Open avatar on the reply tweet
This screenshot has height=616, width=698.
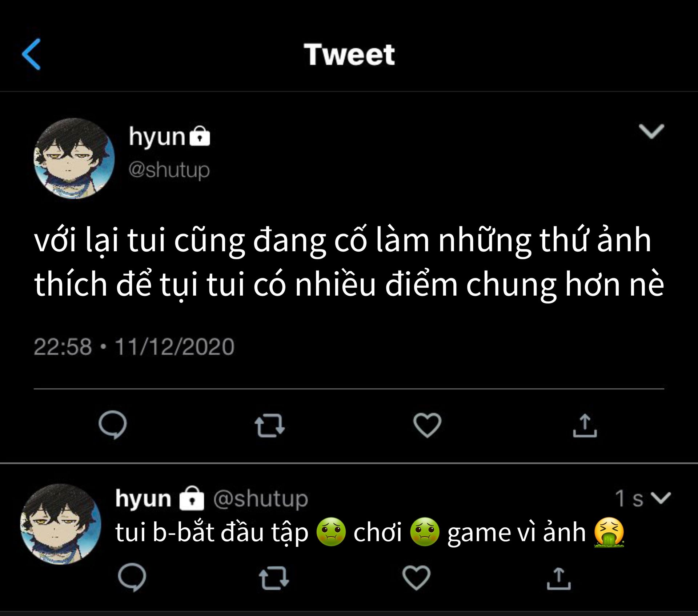pos(61,524)
